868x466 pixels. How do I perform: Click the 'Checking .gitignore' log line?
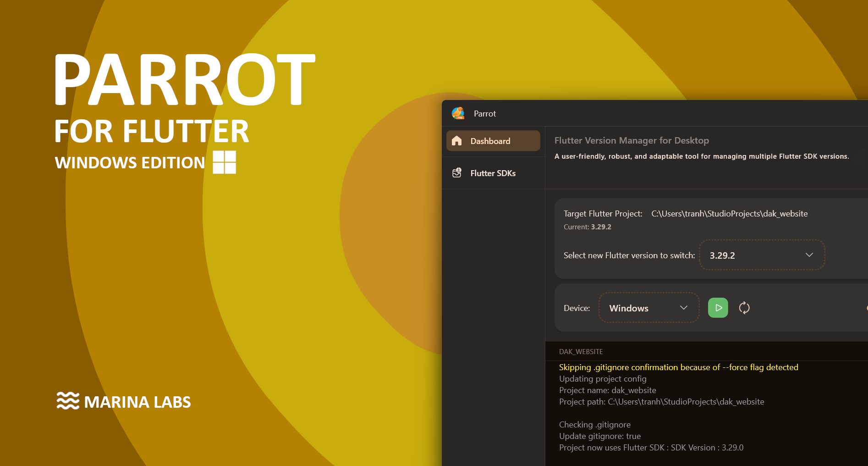pos(595,425)
